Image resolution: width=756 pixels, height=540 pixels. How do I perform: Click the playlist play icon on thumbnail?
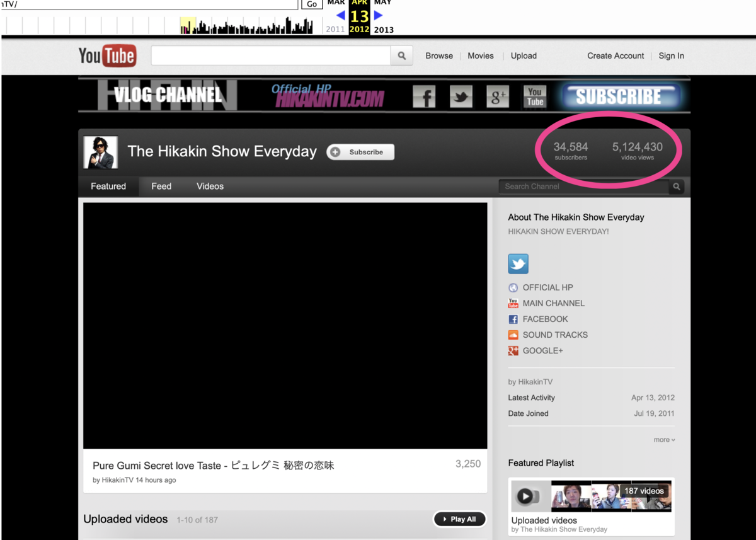(525, 497)
